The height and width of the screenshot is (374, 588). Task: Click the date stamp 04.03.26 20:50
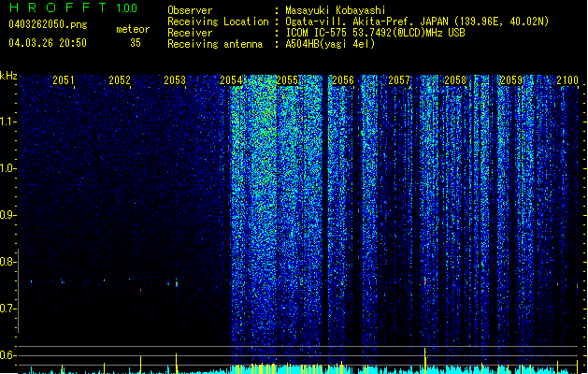pos(48,43)
